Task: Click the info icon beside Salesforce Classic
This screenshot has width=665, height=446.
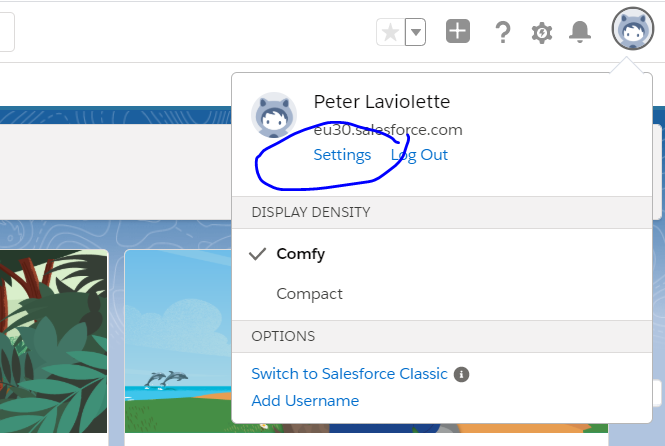Action: (461, 374)
